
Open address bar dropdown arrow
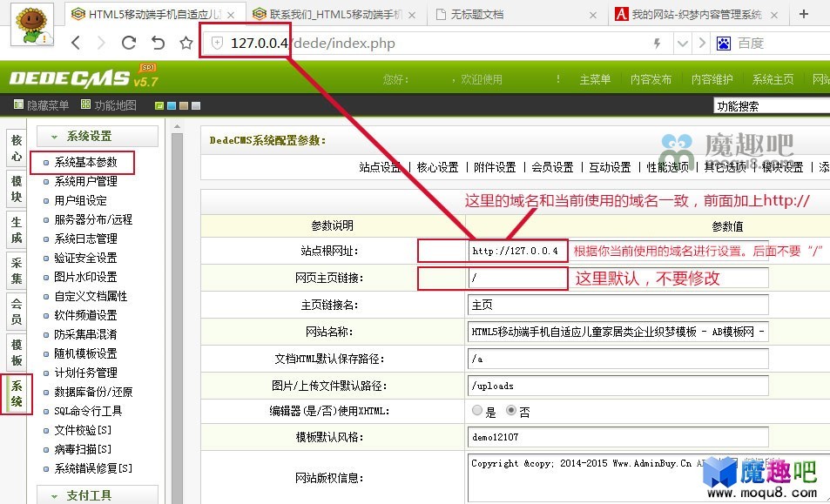point(683,44)
